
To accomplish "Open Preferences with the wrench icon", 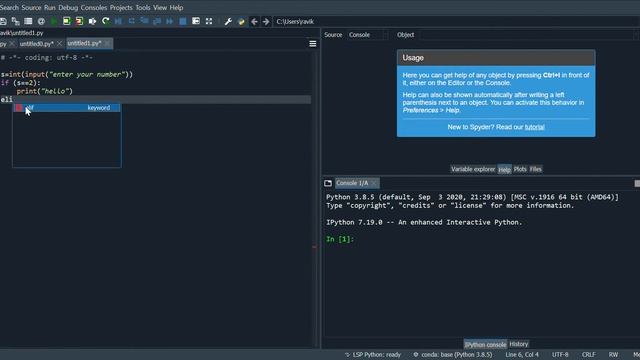I will point(228,21).
